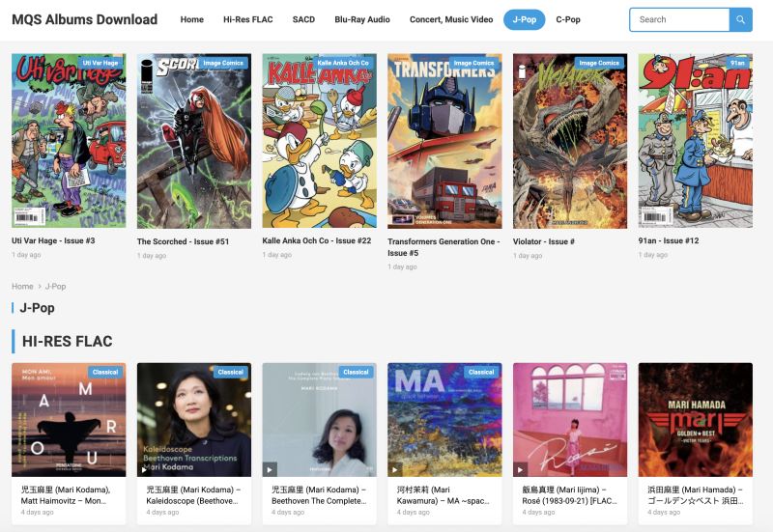Click Beethoven The Complete title link
This screenshot has width=773, height=532.
click(319, 495)
